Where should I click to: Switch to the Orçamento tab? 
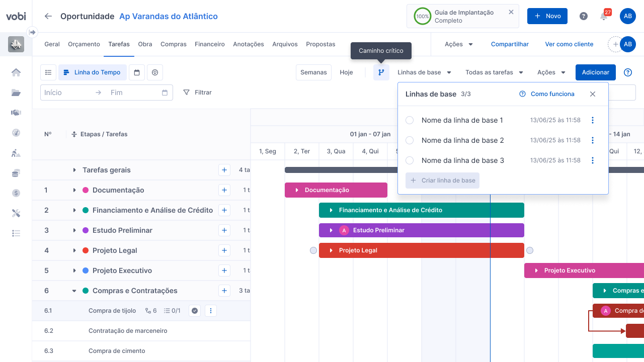84,44
